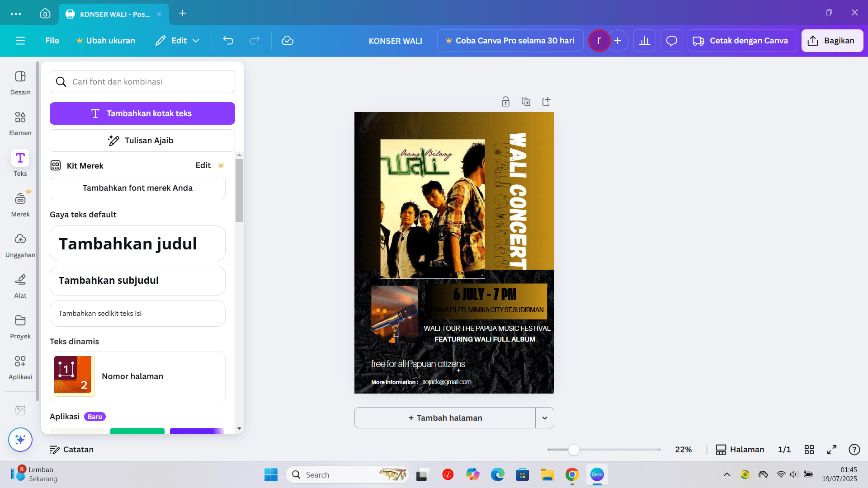Open the help question mark
This screenshot has height=488, width=868.
854,450
